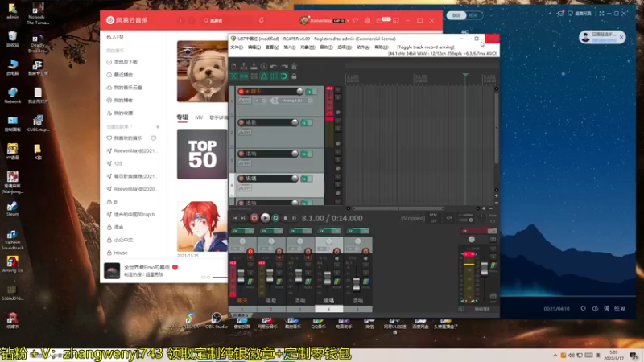Toggle grid lines icon

274,76
